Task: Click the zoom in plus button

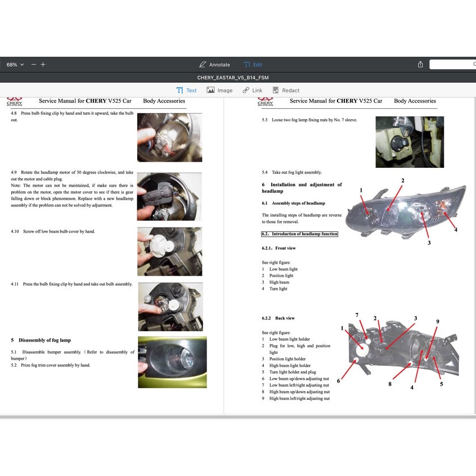Action: (43, 65)
